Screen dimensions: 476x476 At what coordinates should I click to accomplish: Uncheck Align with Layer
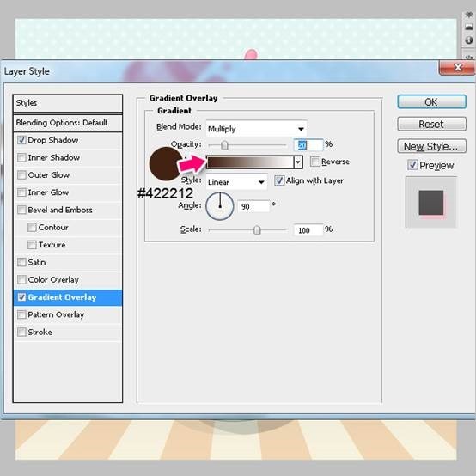tap(279, 180)
